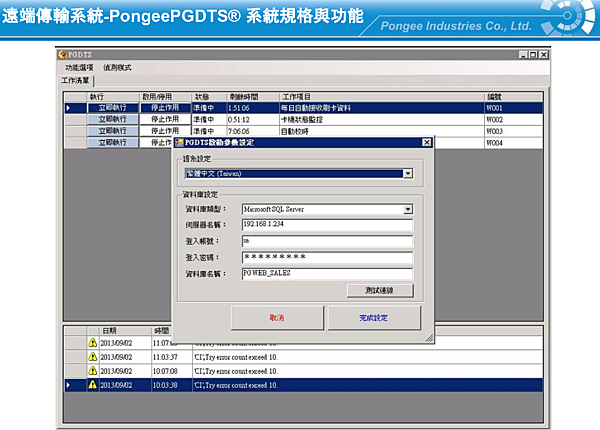Click 立即執行 button for row W002

112,119
